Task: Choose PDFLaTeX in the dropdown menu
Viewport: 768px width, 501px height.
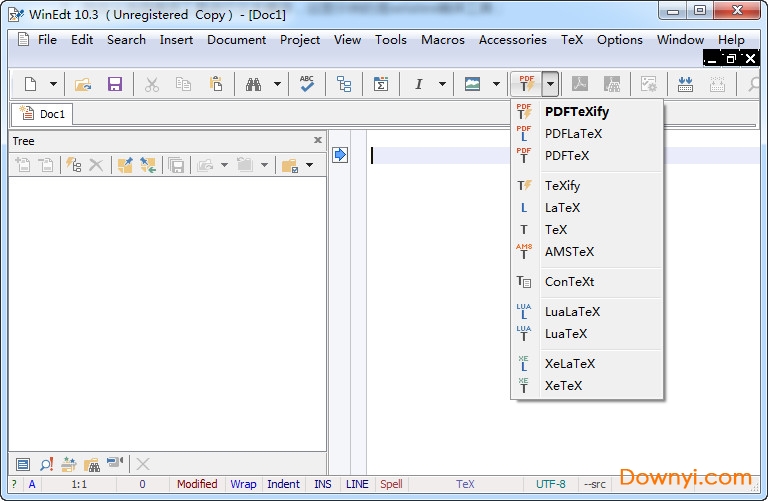Action: [x=573, y=133]
